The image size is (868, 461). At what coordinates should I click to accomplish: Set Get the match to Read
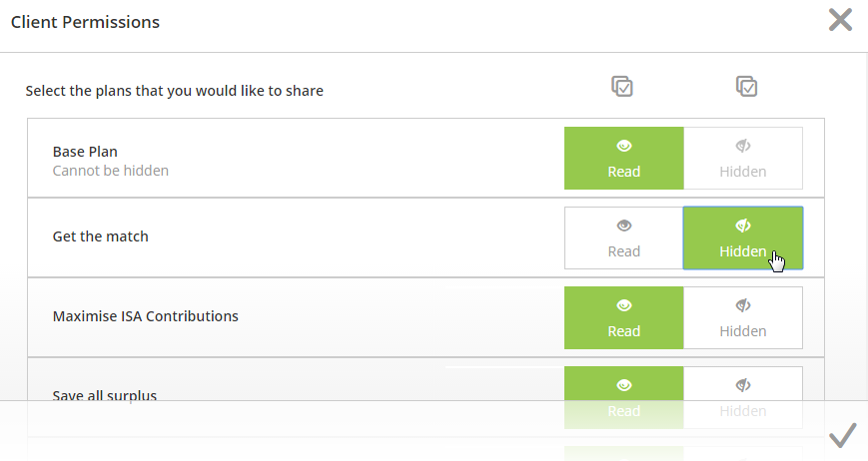(624, 237)
